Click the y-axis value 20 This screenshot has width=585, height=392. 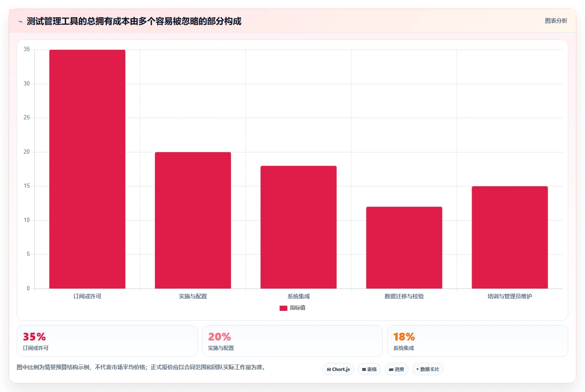click(27, 152)
